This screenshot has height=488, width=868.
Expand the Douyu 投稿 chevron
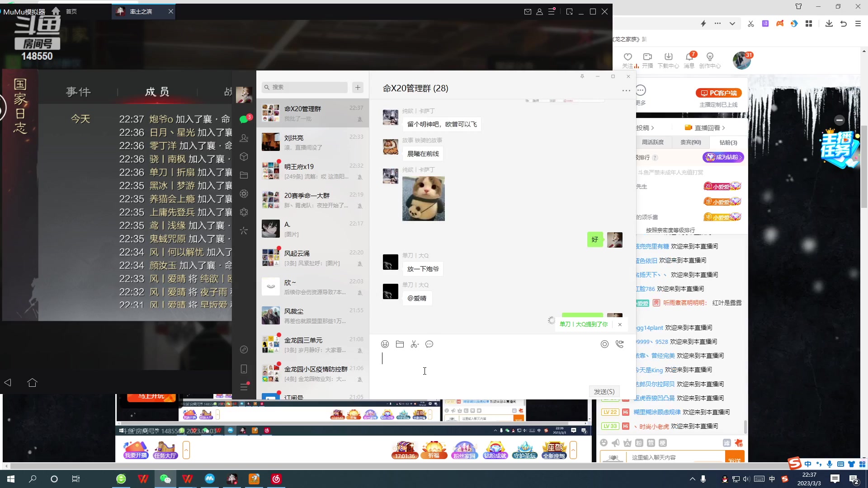[x=652, y=128]
